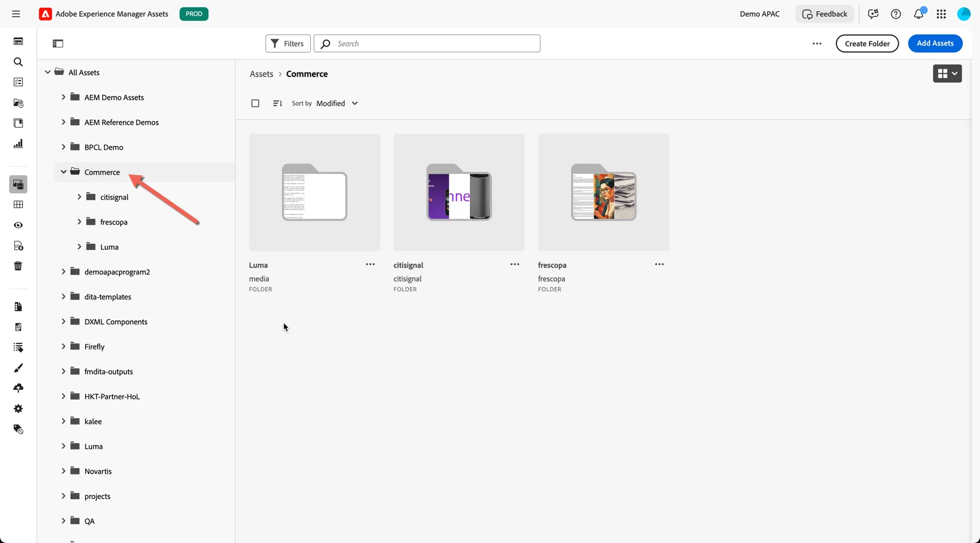The width and height of the screenshot is (980, 543).
Task: Open the gear settings icon in rail
Action: click(18, 409)
